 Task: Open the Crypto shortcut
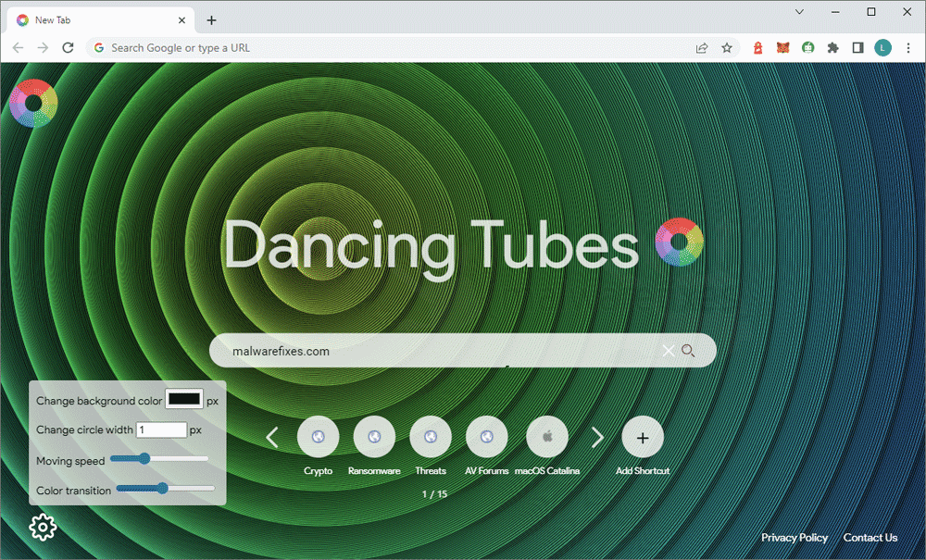click(318, 437)
